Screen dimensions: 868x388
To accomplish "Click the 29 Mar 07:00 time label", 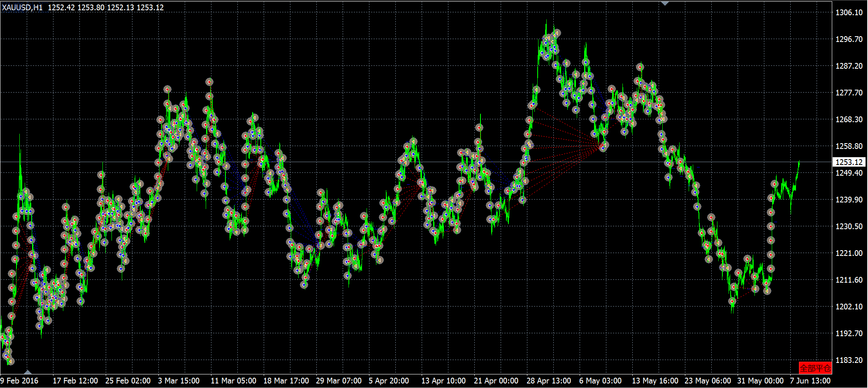I will [x=339, y=381].
